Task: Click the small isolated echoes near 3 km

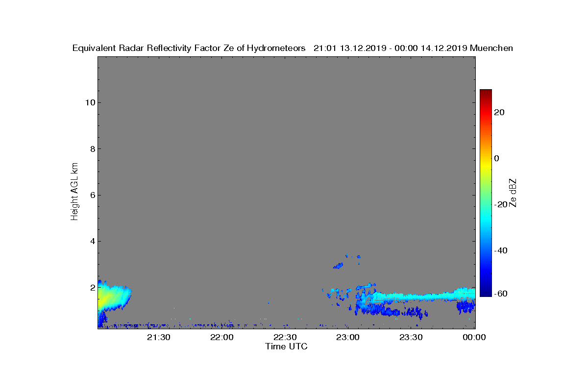Action: (347, 261)
